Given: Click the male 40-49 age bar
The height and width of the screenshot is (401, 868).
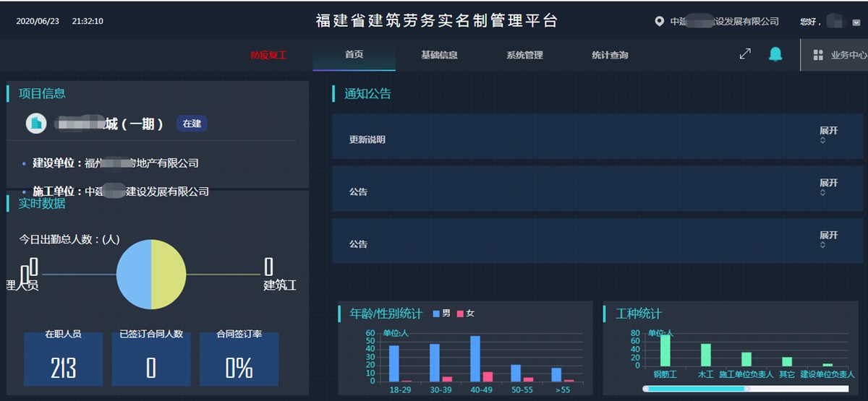Looking at the screenshot, I should (x=475, y=358).
